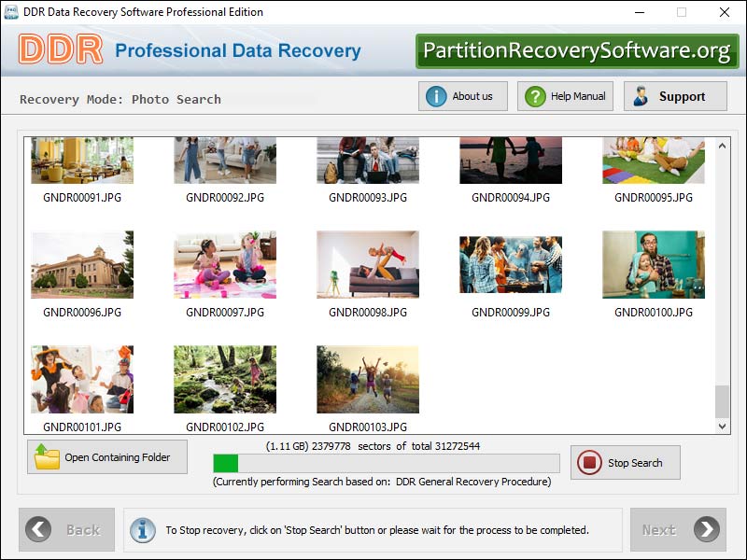Click Open Containing Folder button text
The height and width of the screenshot is (560, 747).
coord(118,457)
